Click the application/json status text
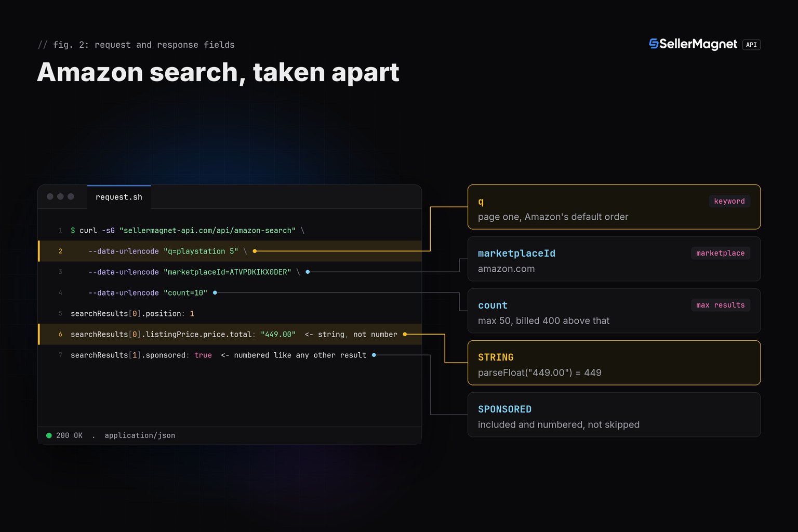Viewport: 798px width, 532px height. 140,435
